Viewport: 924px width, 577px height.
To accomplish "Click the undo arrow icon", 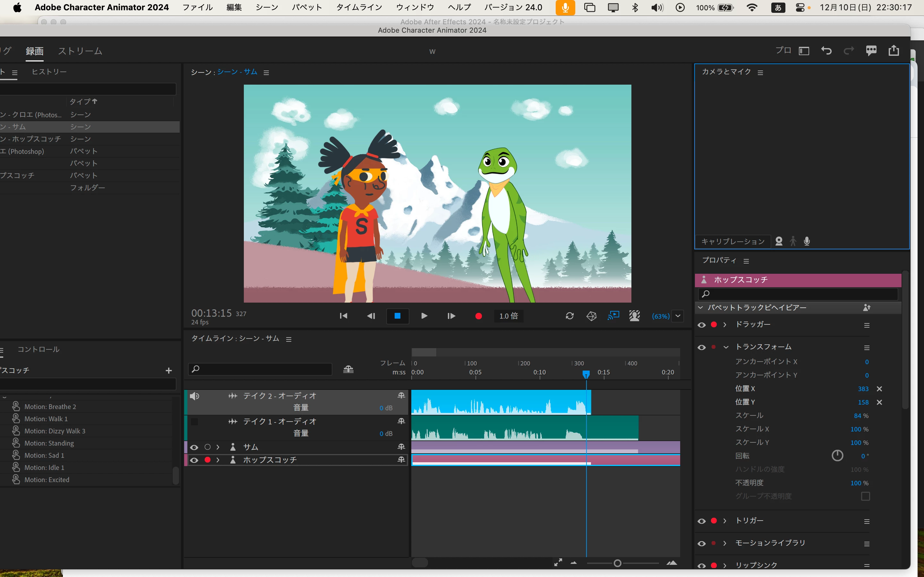I will (x=826, y=51).
